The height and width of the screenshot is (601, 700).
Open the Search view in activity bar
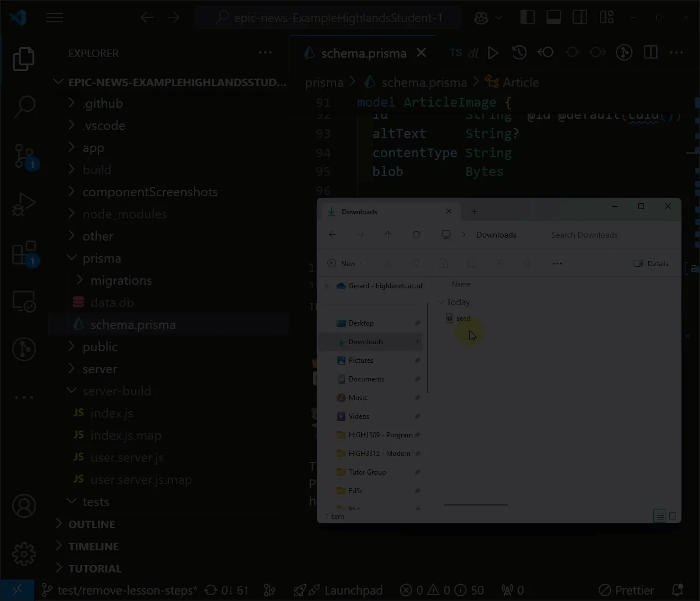click(24, 106)
